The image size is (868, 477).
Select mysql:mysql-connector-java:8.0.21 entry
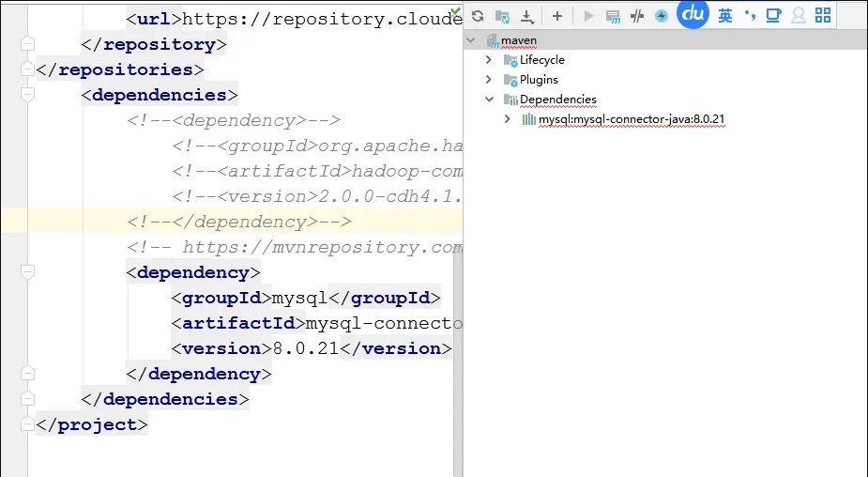pos(632,119)
